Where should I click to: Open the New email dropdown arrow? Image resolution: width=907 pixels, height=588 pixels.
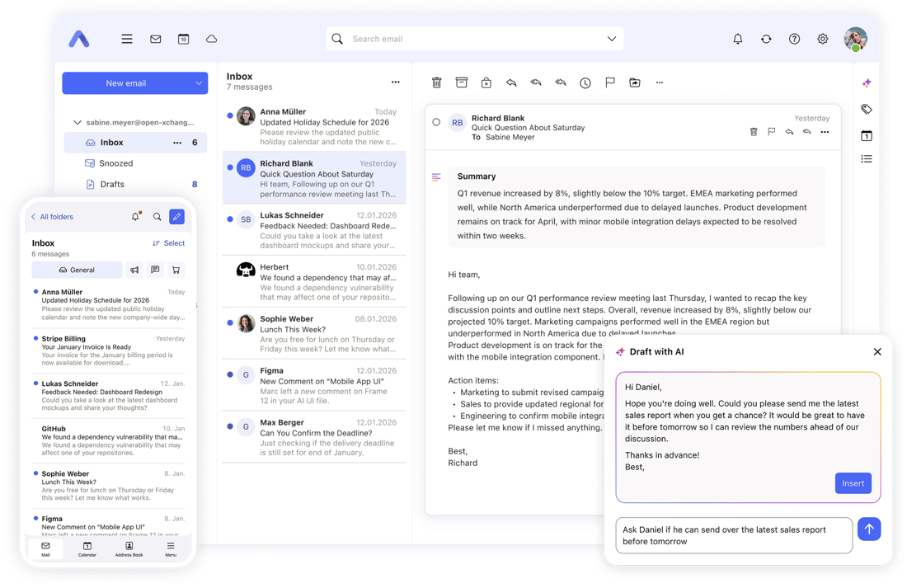(199, 83)
